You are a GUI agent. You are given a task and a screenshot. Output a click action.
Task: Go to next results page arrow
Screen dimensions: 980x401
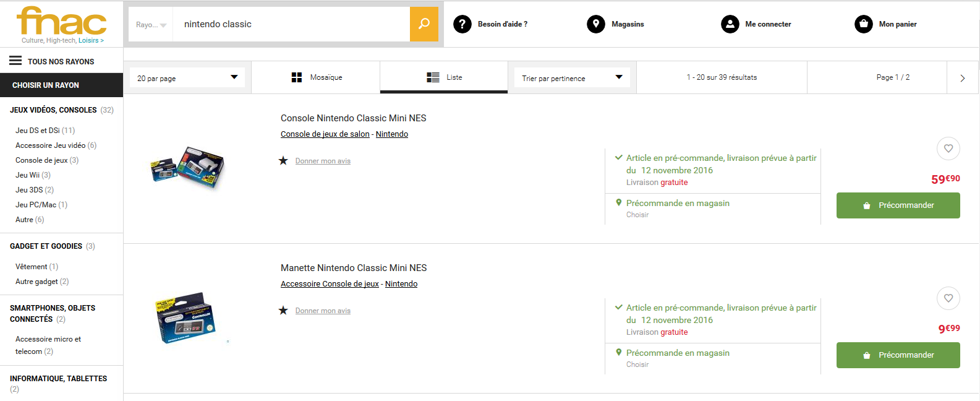962,78
